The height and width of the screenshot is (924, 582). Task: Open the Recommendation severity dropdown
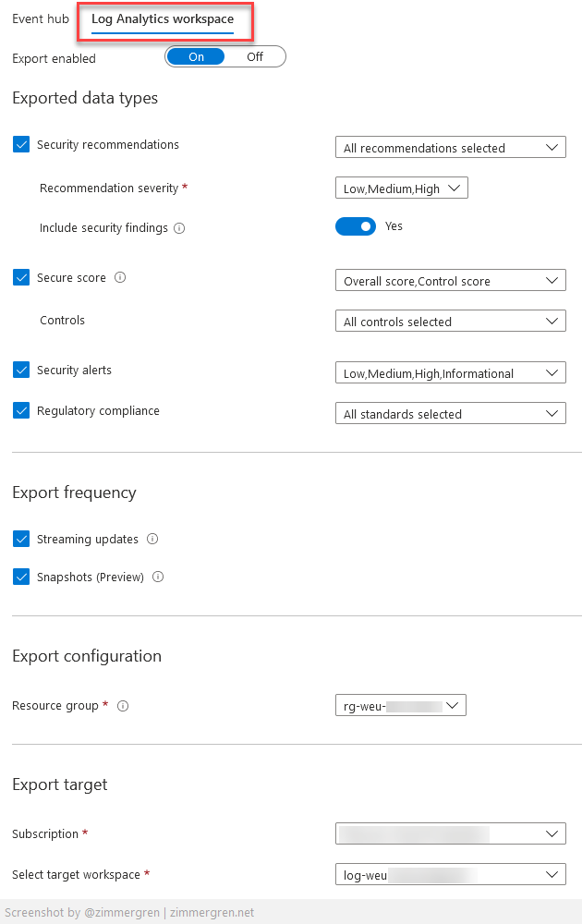(401, 187)
